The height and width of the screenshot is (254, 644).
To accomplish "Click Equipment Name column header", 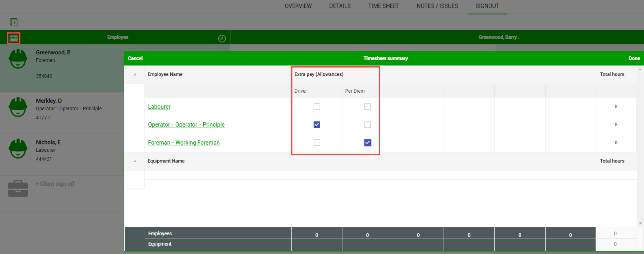I will [166, 161].
